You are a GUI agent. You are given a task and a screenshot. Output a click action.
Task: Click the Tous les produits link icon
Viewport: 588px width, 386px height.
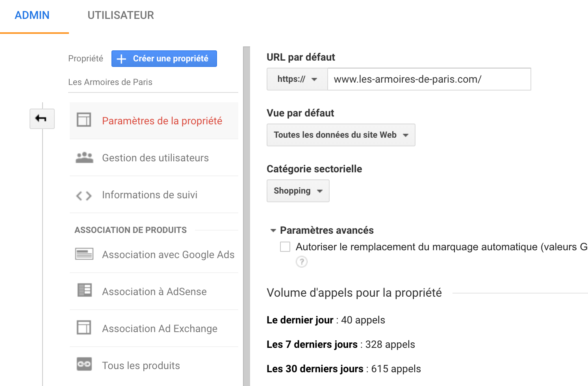[x=84, y=364]
